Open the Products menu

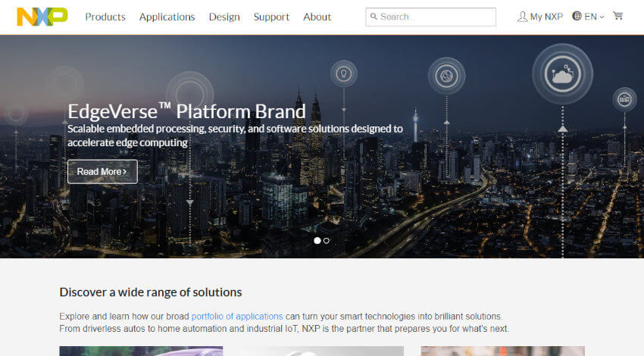click(105, 17)
